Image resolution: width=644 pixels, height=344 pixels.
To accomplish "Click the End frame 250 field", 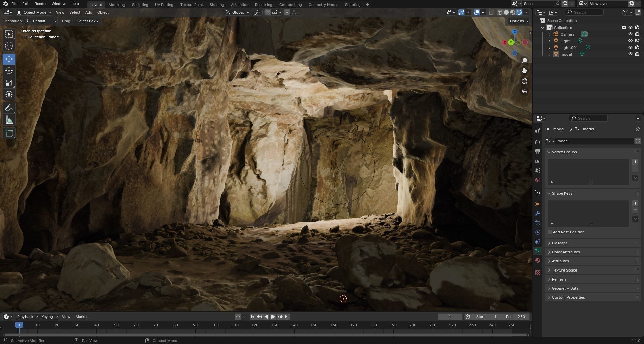I will pos(515,317).
